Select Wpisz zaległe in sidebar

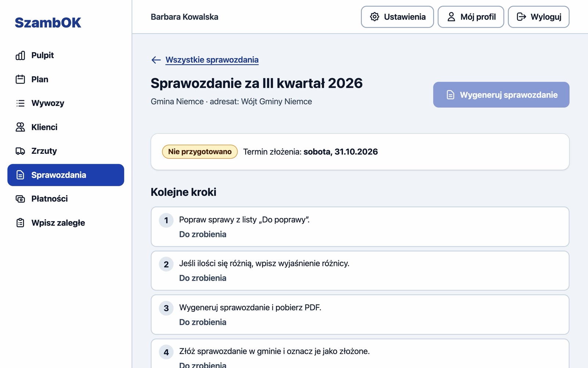coord(66,223)
